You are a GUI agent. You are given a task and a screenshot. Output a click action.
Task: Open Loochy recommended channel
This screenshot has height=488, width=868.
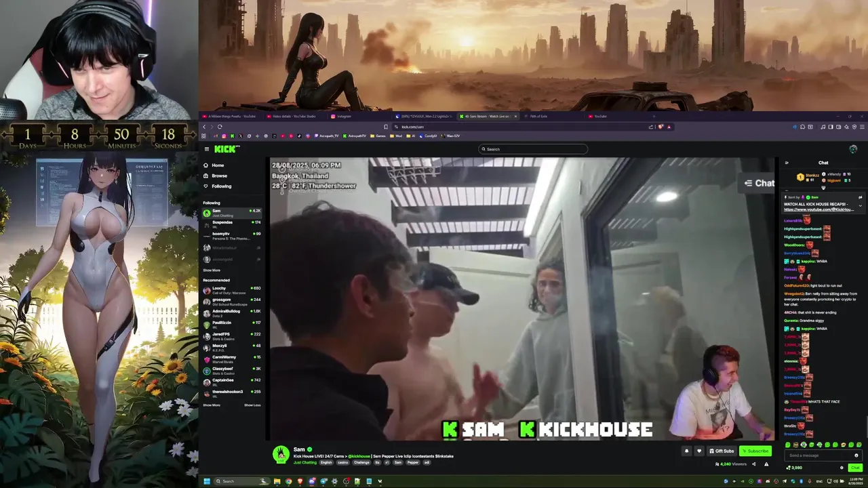tap(232, 289)
